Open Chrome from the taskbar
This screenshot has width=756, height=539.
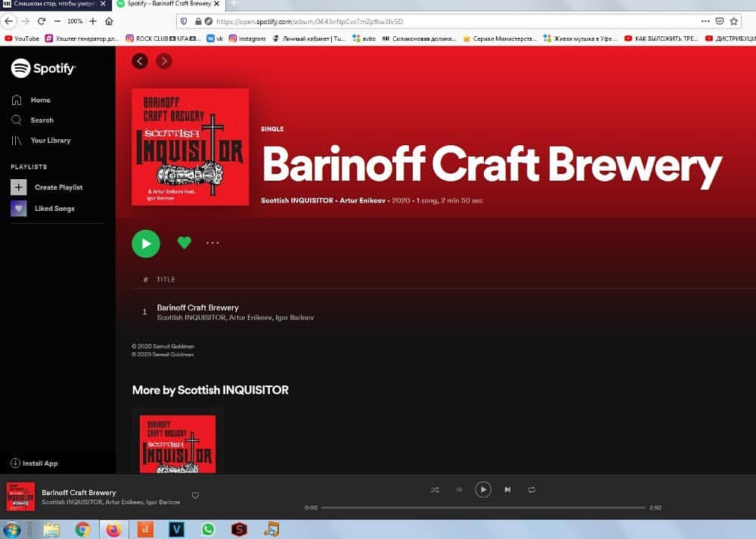[x=82, y=530]
